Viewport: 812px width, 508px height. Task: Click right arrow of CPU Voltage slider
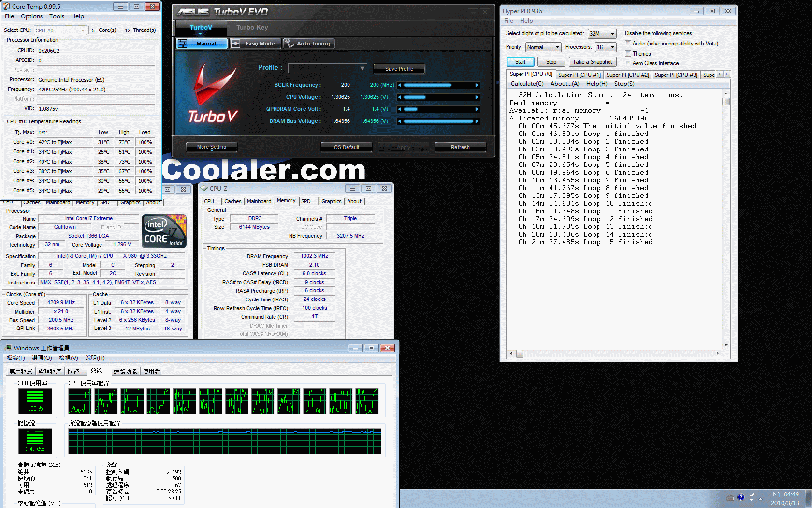[x=477, y=97]
